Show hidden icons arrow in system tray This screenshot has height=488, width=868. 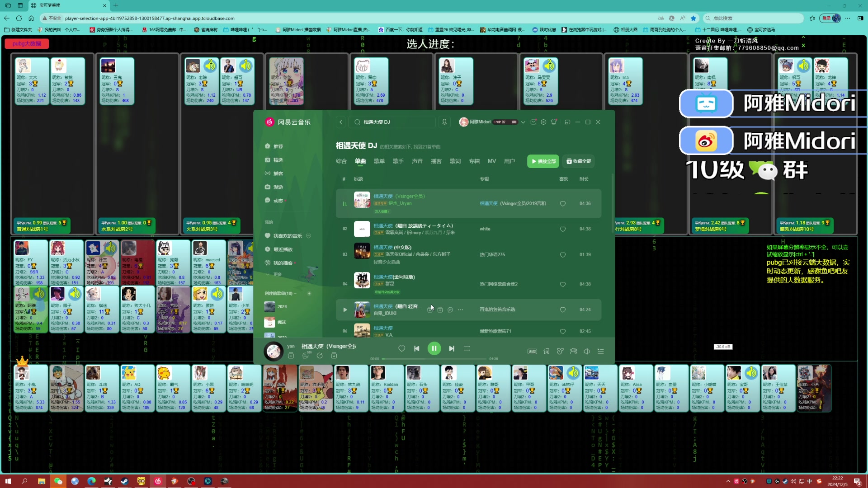(x=728, y=481)
